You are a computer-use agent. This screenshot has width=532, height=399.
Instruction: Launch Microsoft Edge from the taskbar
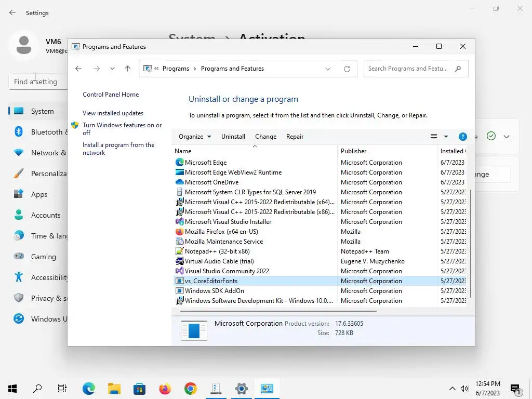point(89,389)
